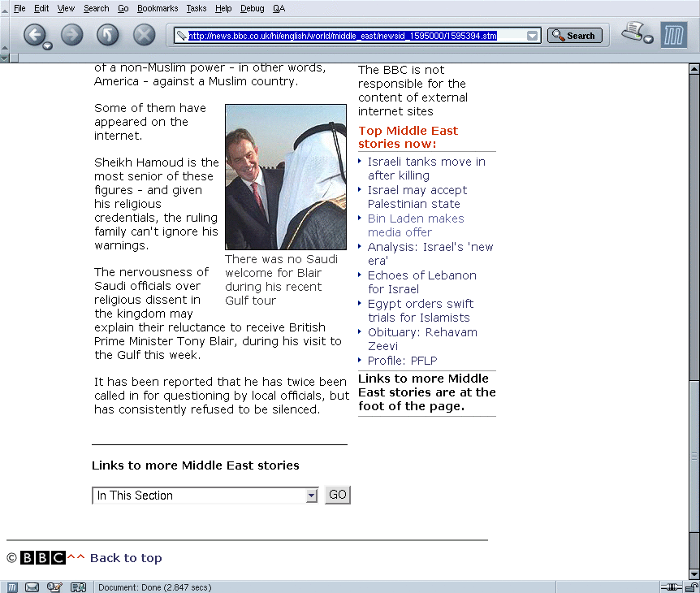Click the Blair and Saudi official photo

(x=286, y=177)
